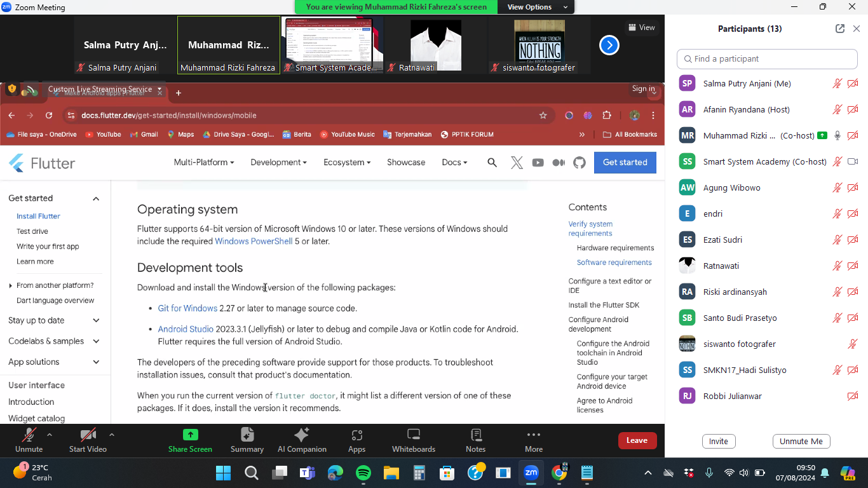Expand Codelabs & samples section
Viewport: 868px width, 488px height.
pos(96,341)
